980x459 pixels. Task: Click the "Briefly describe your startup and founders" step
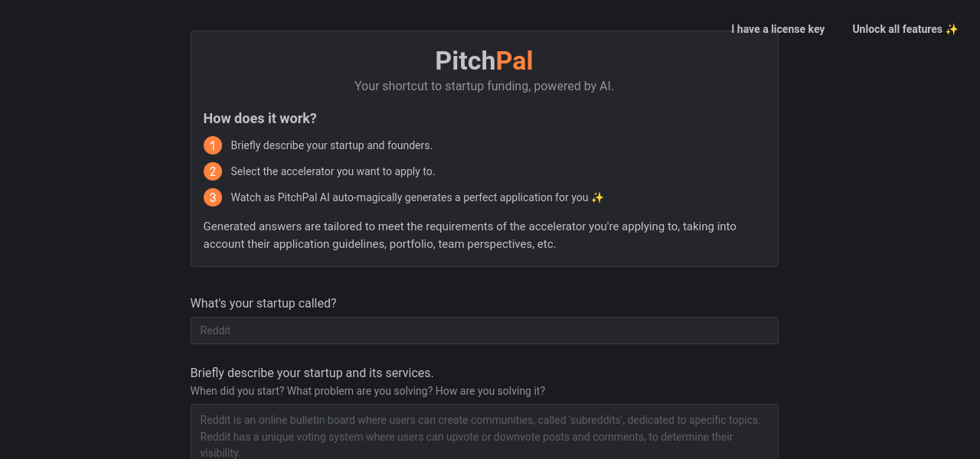point(332,145)
